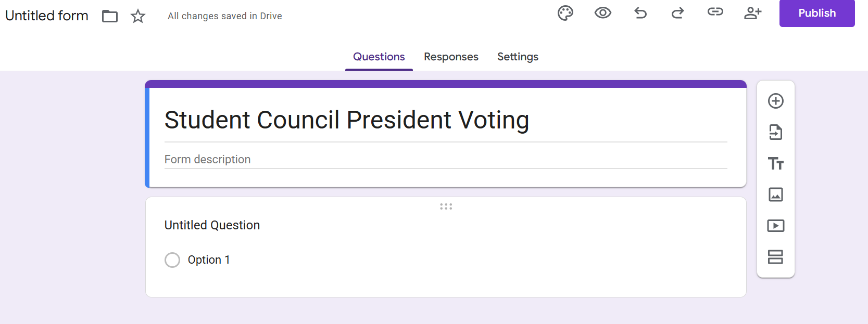Preview the form with eye icon

(x=602, y=13)
